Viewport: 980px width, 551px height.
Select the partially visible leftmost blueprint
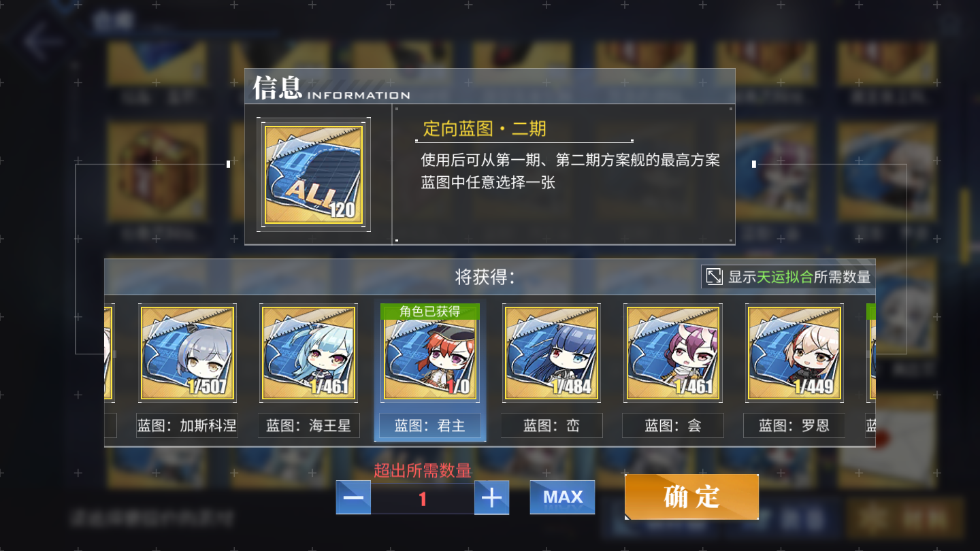click(x=110, y=352)
